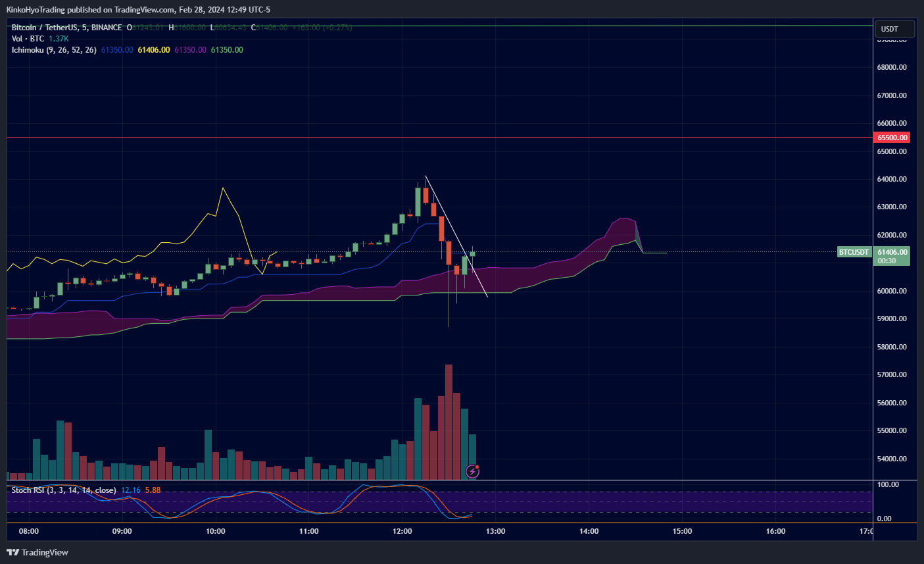This screenshot has width=924, height=564.
Task: Click the 68000.00 price axis label
Action: tap(892, 67)
